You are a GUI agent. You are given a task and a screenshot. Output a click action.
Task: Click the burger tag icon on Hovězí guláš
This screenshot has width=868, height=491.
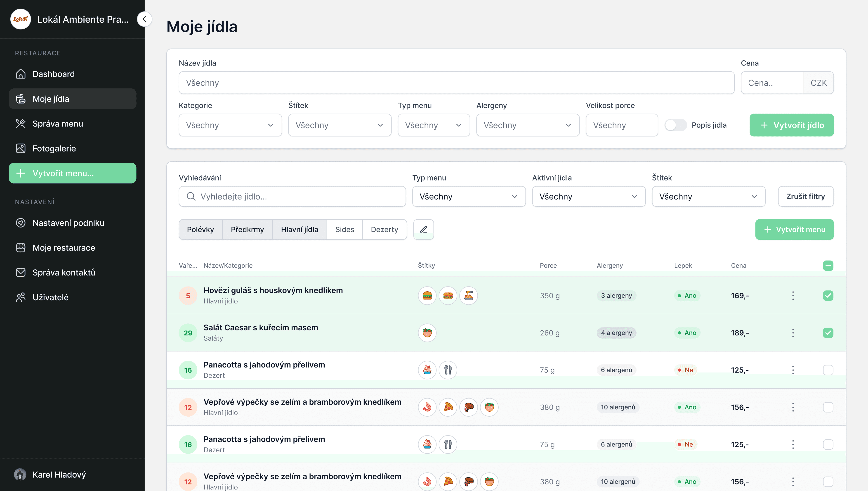click(427, 296)
